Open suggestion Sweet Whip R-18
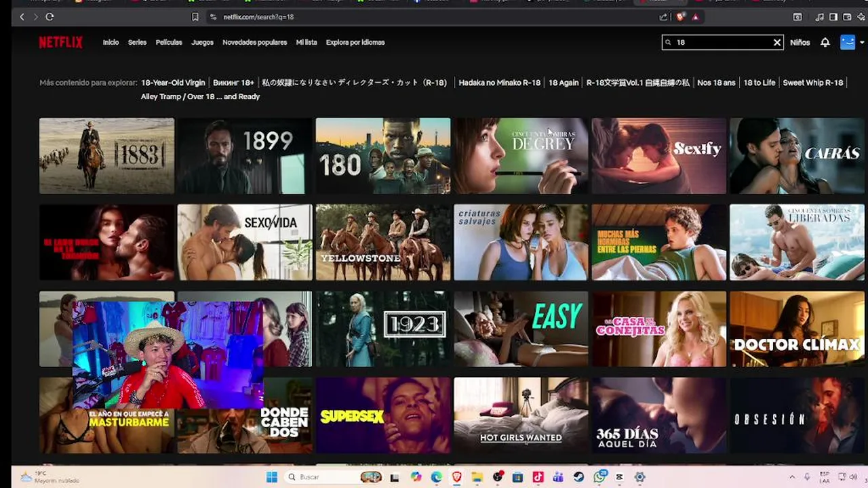 click(813, 83)
